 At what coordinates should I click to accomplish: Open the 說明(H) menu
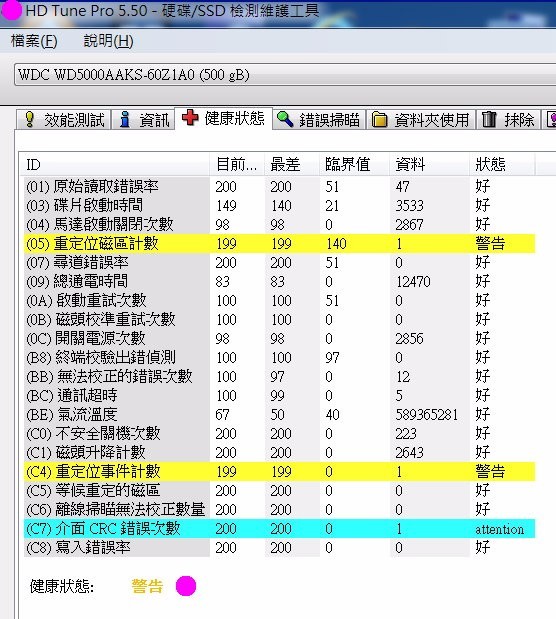(x=108, y=41)
